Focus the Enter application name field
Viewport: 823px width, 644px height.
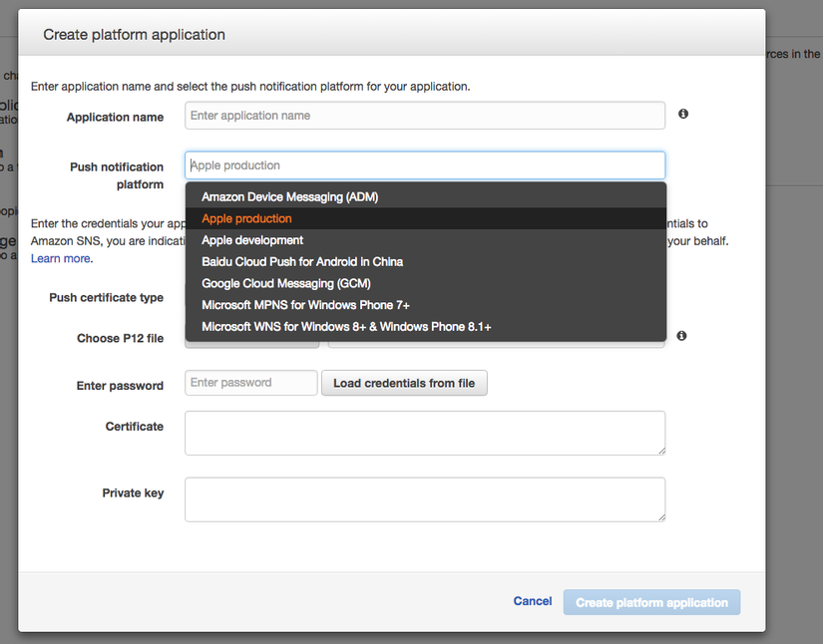424,115
